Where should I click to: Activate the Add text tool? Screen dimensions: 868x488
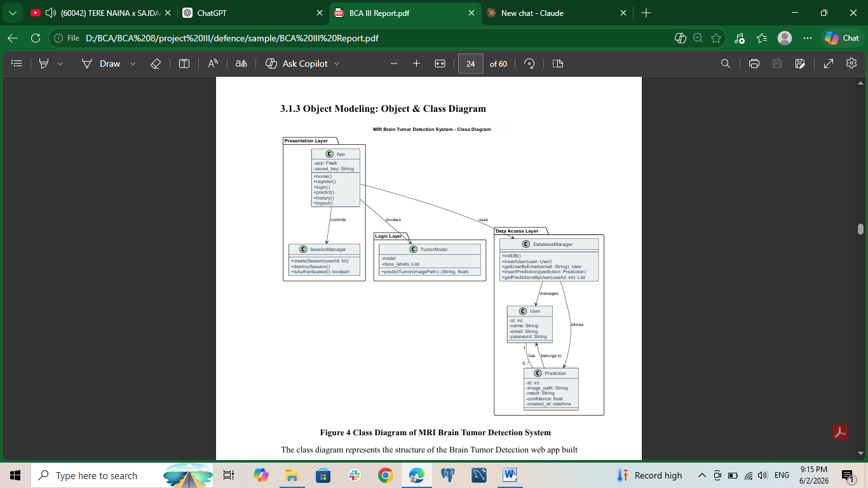[184, 64]
